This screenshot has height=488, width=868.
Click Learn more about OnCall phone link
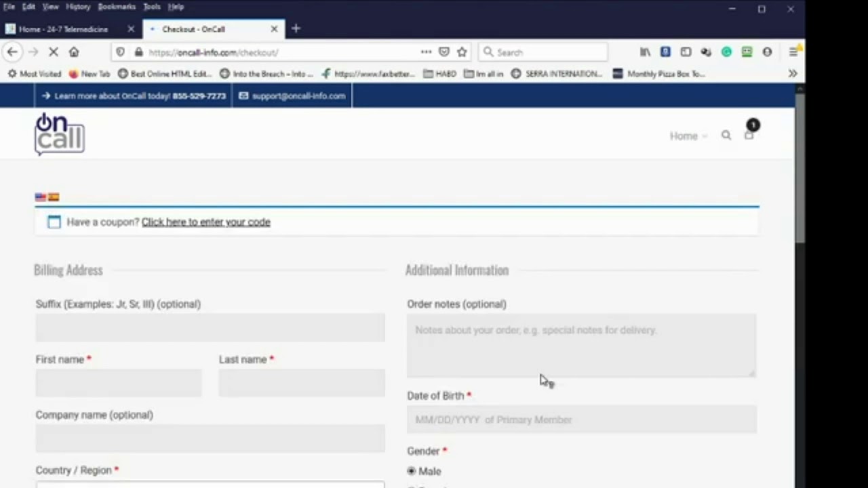134,96
